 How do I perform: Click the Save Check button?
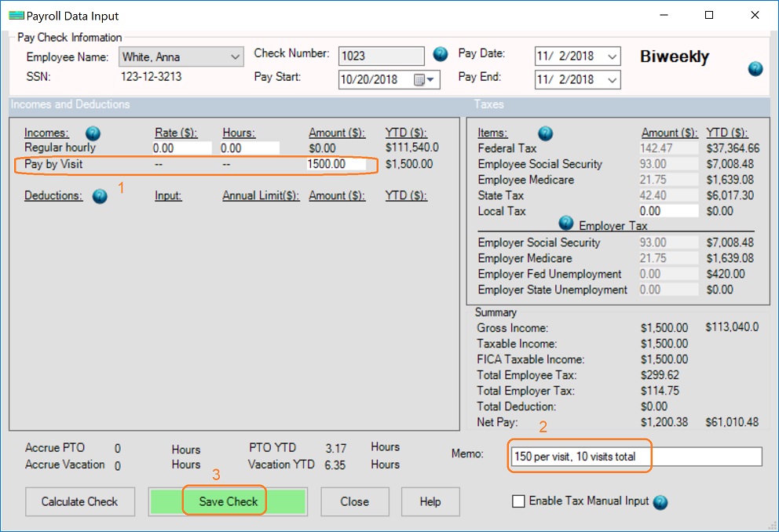coord(227,501)
